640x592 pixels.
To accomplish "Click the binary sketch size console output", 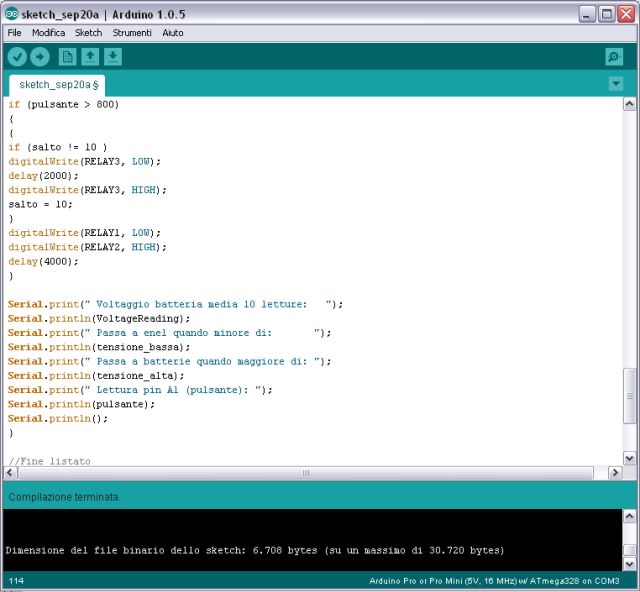I will (x=255, y=551).
